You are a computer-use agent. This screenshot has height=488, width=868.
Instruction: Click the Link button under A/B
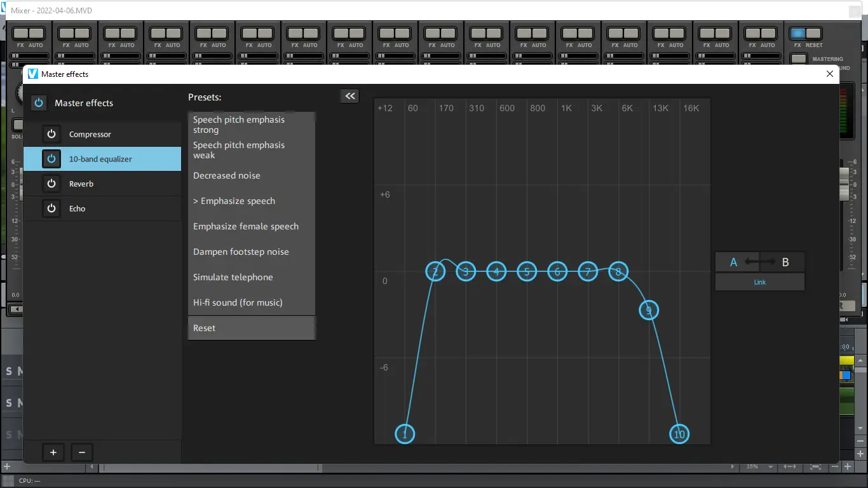[760, 282]
